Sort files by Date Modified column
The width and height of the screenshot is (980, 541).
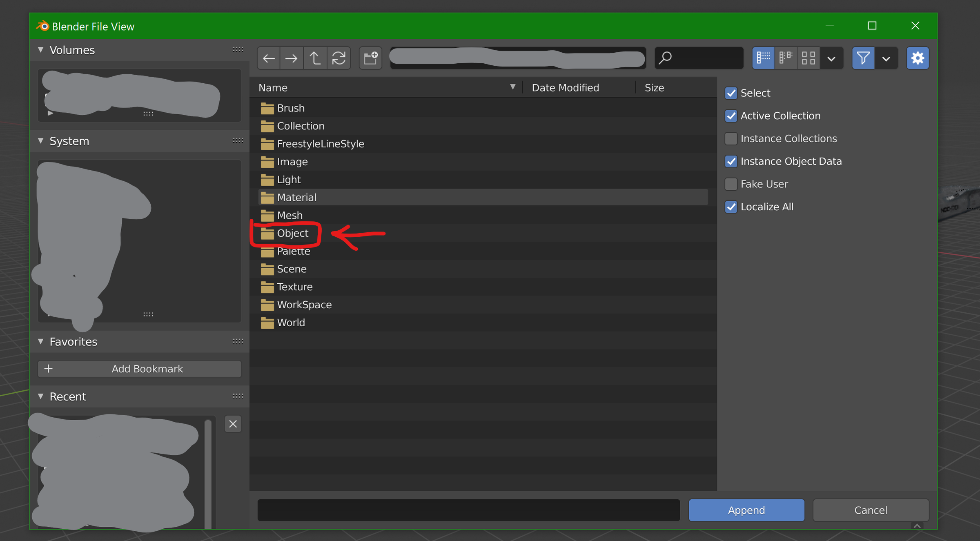565,88
